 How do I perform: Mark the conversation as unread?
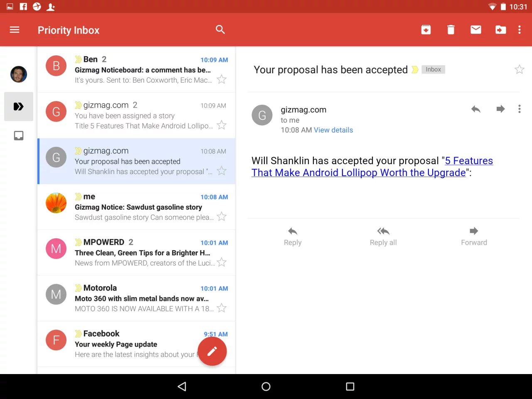475,30
